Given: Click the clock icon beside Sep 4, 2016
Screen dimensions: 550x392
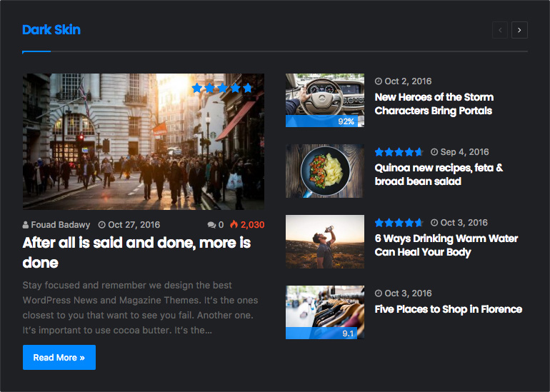Looking at the screenshot, I should pos(434,152).
